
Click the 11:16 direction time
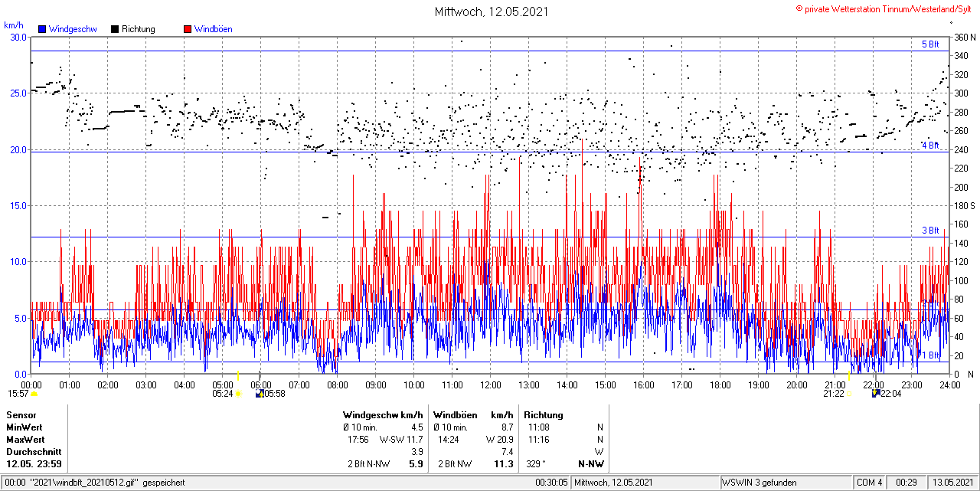click(538, 440)
